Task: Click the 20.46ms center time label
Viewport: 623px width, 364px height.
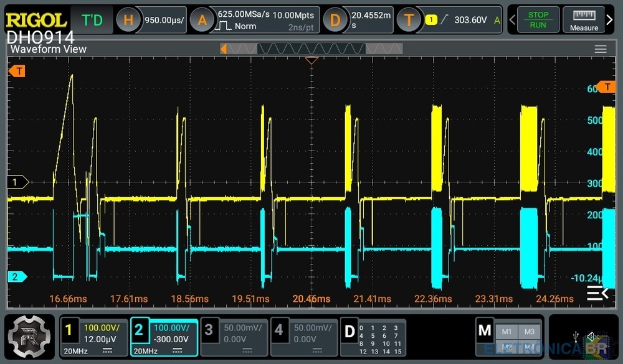Action: click(x=311, y=299)
